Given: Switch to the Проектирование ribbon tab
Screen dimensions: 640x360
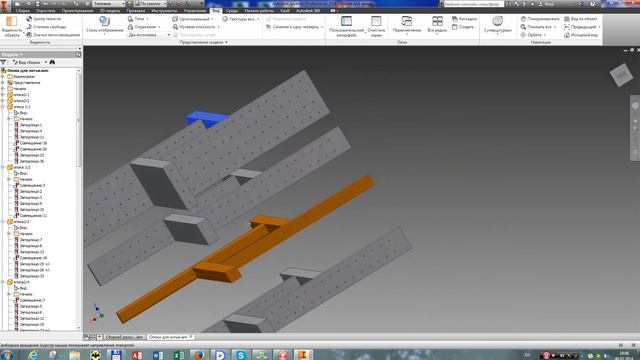Looking at the screenshot, I should pos(78,11).
